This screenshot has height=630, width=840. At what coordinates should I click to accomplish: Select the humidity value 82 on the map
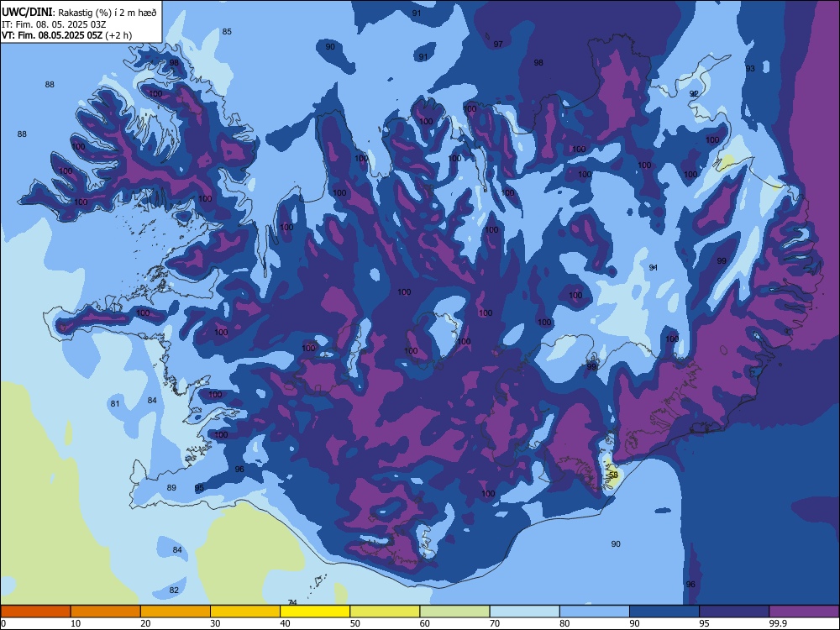pos(174,590)
